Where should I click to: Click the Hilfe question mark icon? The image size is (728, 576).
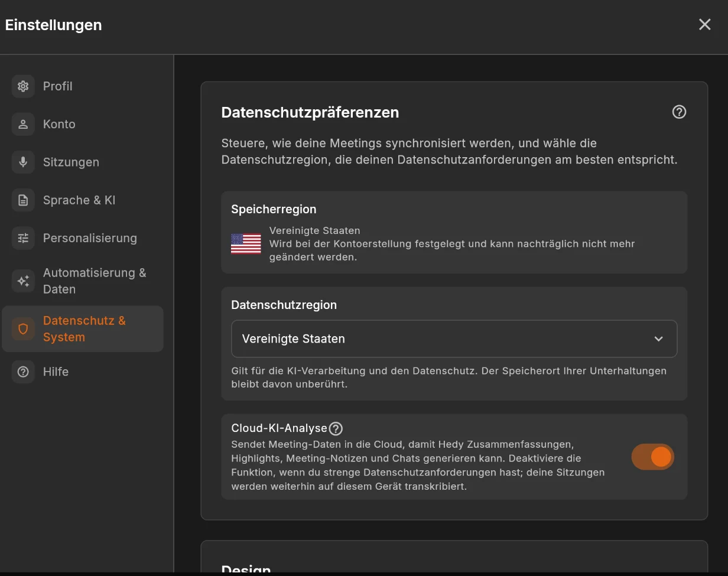pos(23,372)
